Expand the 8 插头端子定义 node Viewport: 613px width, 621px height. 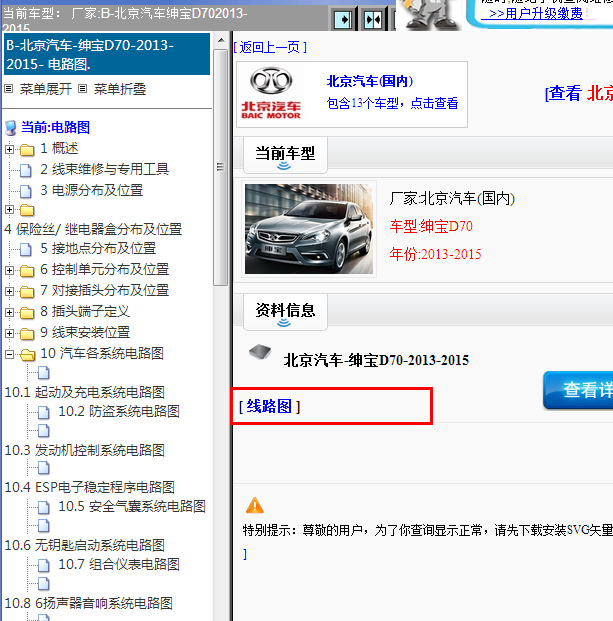pyautogui.click(x=10, y=312)
